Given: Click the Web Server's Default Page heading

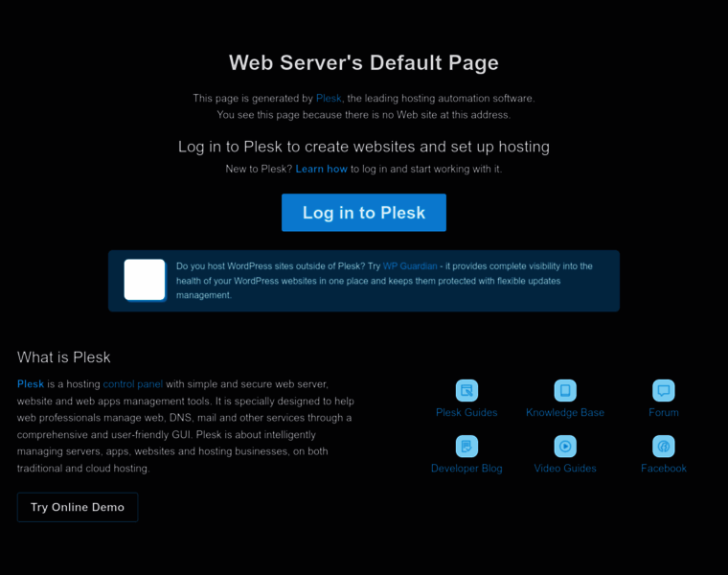Looking at the screenshot, I should point(364,62).
